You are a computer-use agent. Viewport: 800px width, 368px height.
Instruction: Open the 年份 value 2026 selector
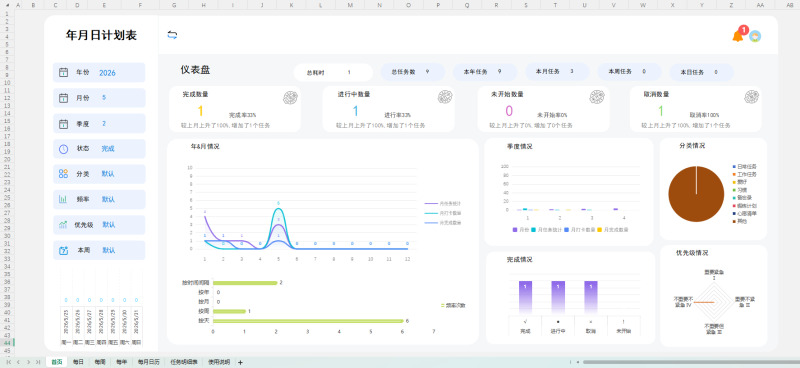(x=107, y=73)
